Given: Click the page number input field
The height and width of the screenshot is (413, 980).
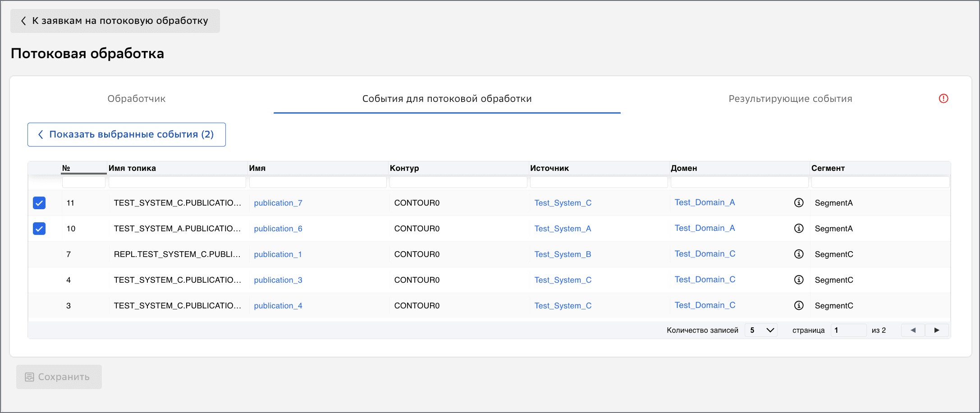Looking at the screenshot, I should [849, 330].
